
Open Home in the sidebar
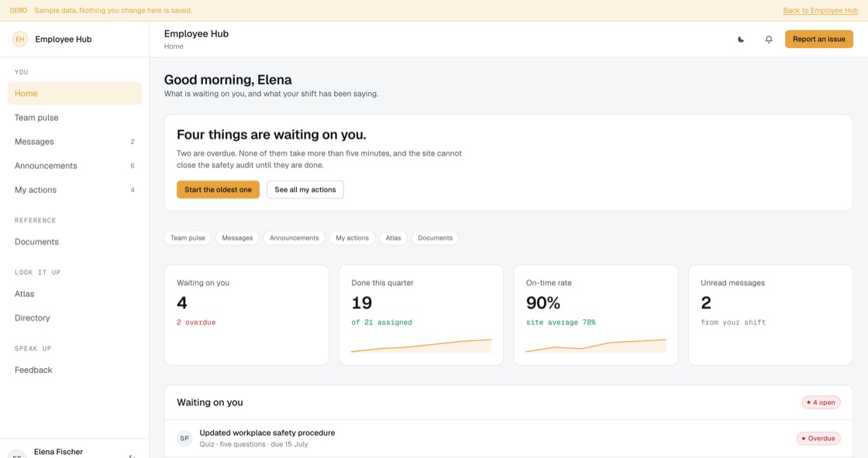pos(74,94)
